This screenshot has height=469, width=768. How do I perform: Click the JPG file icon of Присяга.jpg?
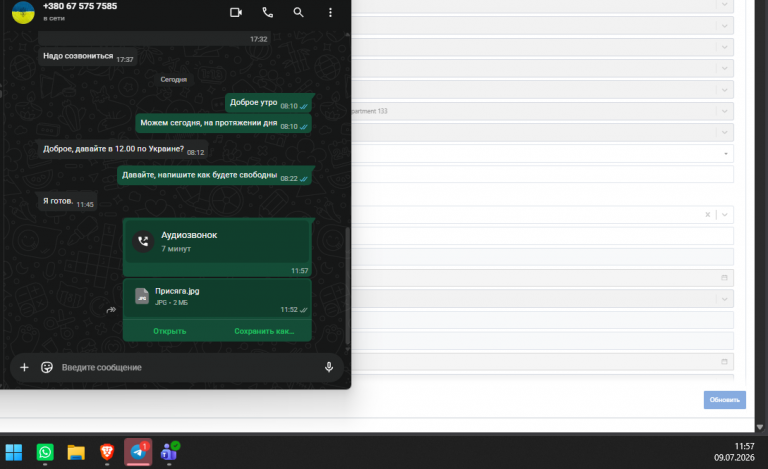click(142, 296)
